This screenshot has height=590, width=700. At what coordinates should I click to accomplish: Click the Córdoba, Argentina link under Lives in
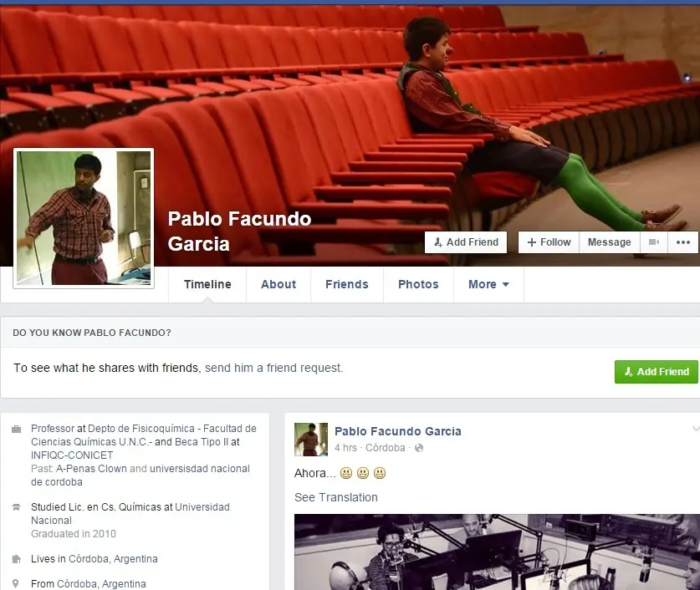(x=113, y=559)
